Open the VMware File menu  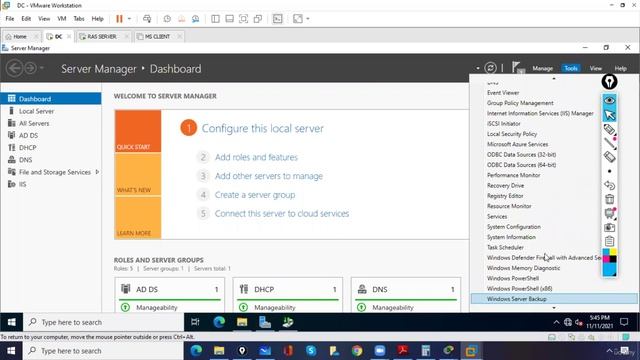tap(10, 19)
